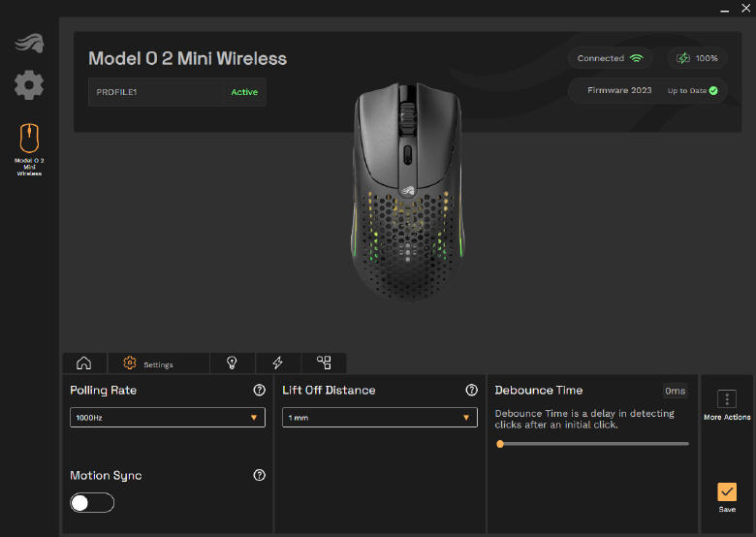Viewport: 756px width, 537px height.
Task: Click the Active profile status label
Action: tap(244, 92)
